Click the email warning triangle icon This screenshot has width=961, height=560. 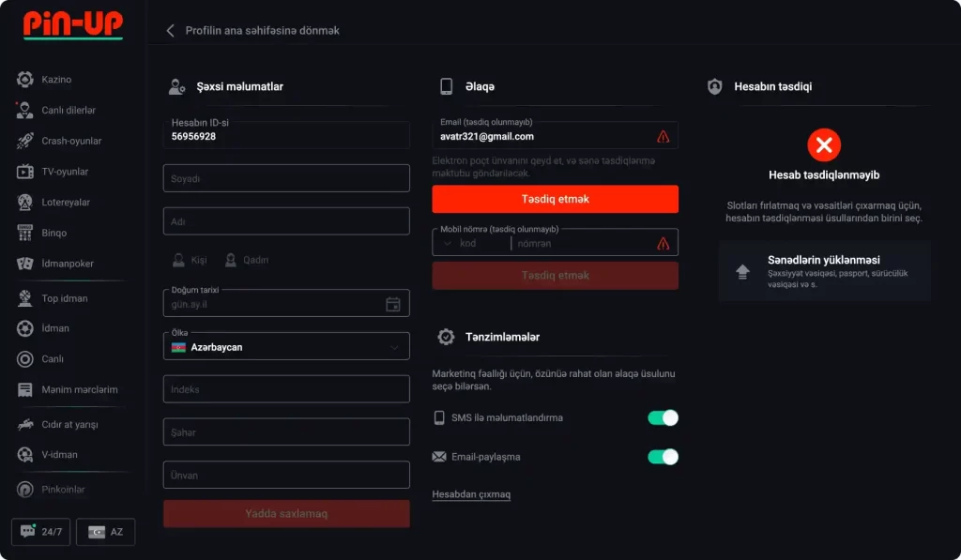point(664,136)
